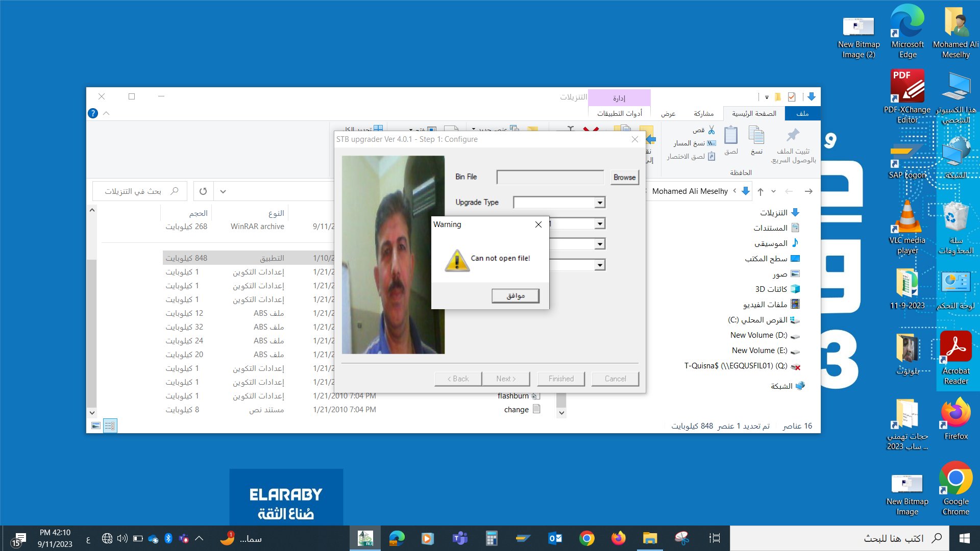Select Microsoft Edge desktop shortcut
Image resolution: width=980 pixels, height=551 pixels.
[x=907, y=32]
